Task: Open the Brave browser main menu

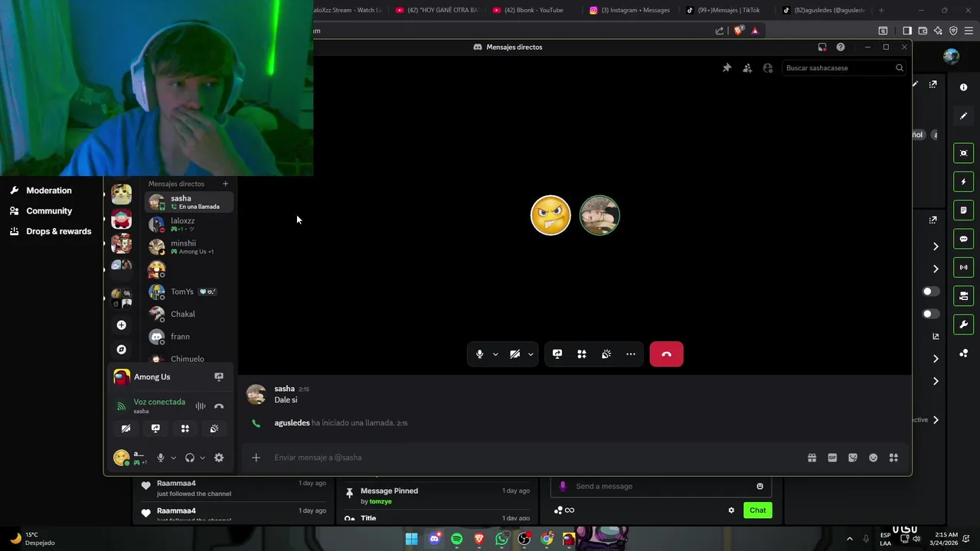Action: point(969,31)
